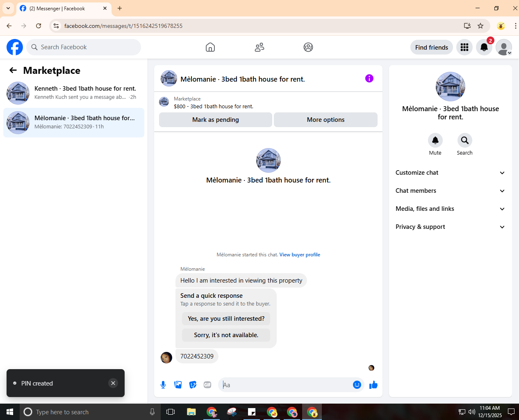Screen dimensions: 519x420
Task: Click browser back arrow
Action: 9,26
